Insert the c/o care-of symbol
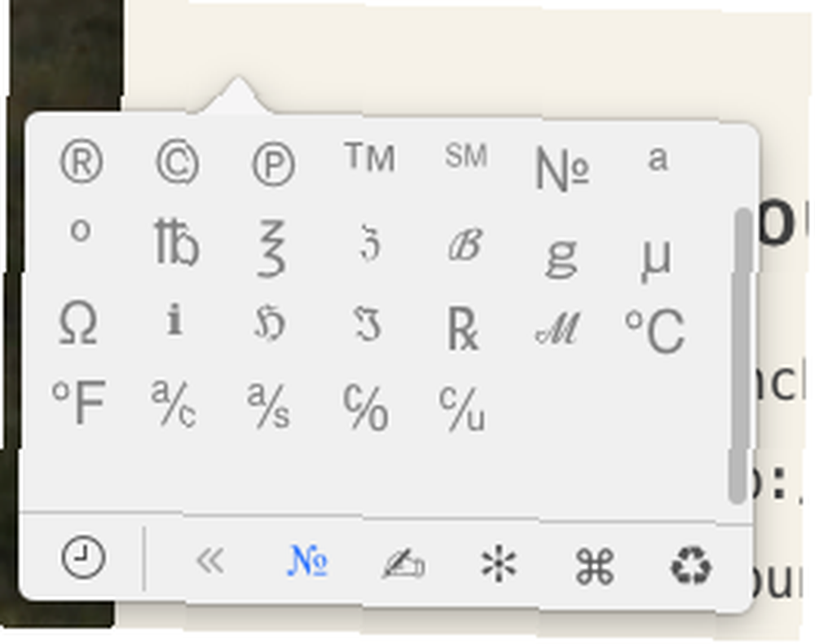The height and width of the screenshot is (644, 815). (x=366, y=407)
